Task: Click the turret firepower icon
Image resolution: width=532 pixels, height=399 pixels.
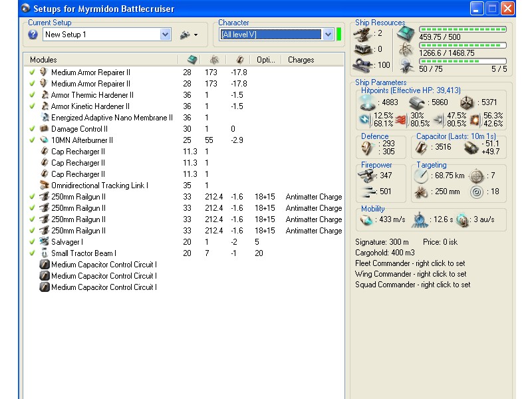Action: 368,176
